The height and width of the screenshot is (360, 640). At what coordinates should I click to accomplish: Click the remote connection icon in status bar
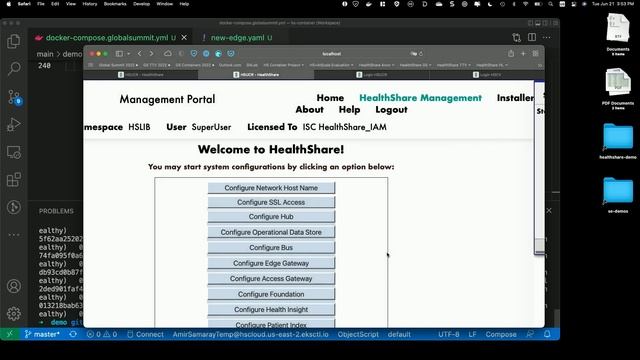click(9, 334)
